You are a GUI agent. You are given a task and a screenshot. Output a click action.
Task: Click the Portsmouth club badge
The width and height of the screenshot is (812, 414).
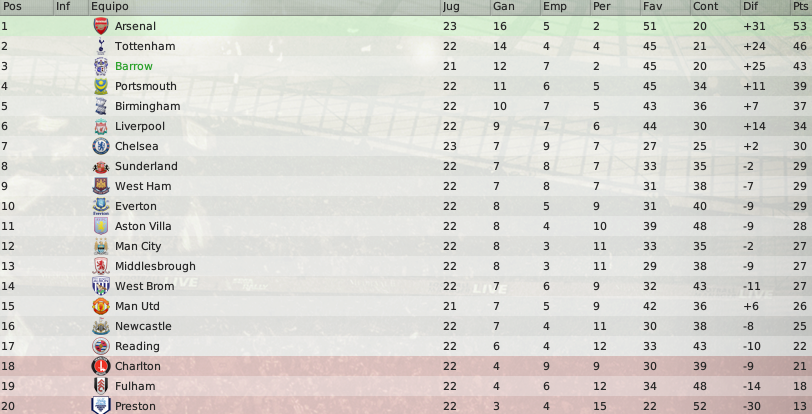point(101,86)
